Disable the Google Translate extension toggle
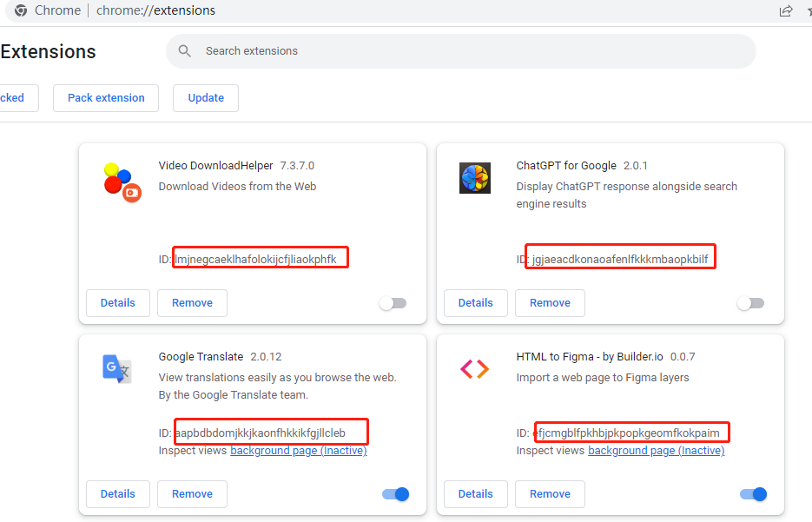The height and width of the screenshot is (522, 812). (x=396, y=494)
